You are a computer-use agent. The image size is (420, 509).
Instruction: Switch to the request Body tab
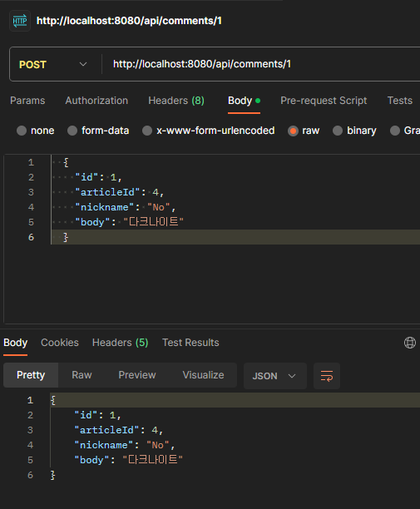[244, 101]
